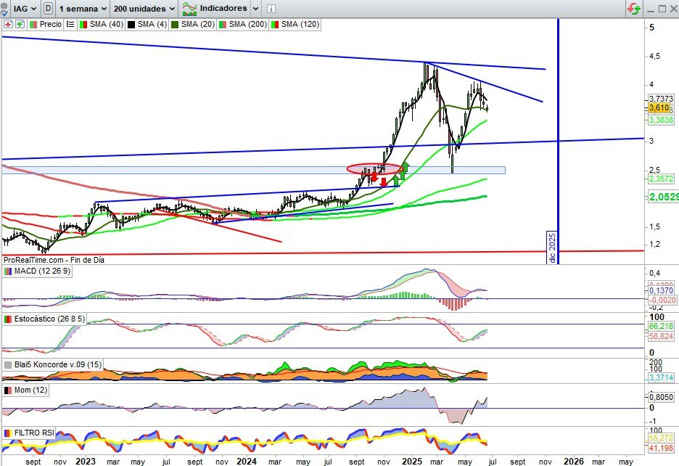Click the 'dic 2025' vertical line label

(x=552, y=247)
